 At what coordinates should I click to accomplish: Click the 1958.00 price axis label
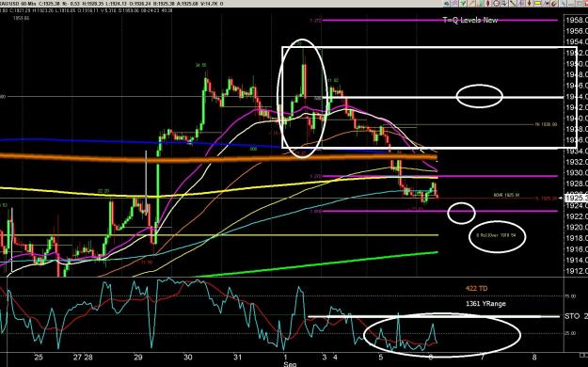click(x=577, y=20)
